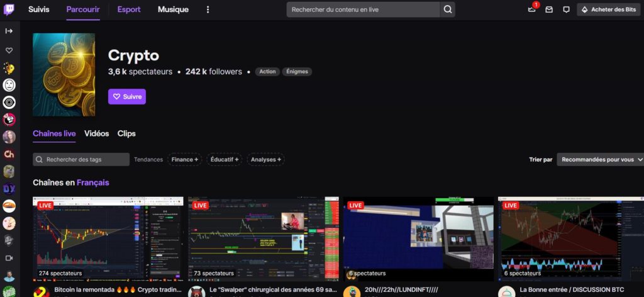The height and width of the screenshot is (297, 644).
Task: Click the Twitch logo home icon
Action: pos(9,9)
